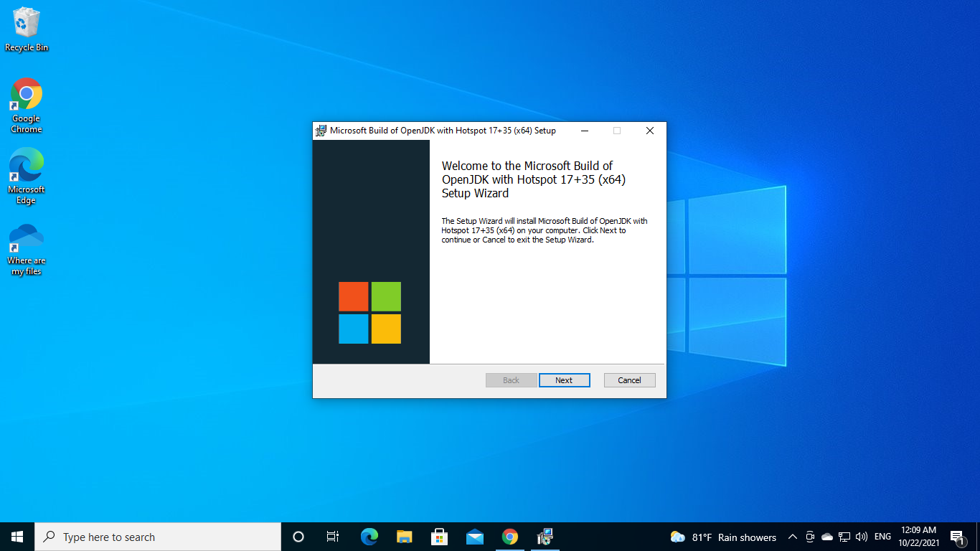Viewport: 980px width, 551px height.
Task: Open the volume speaker tray icon
Action: coord(862,537)
